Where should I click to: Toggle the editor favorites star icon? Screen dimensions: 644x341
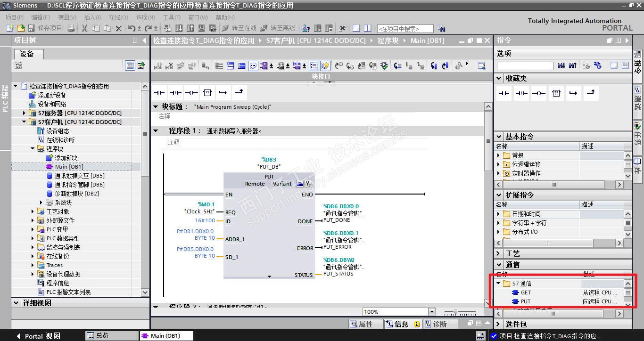(325, 66)
